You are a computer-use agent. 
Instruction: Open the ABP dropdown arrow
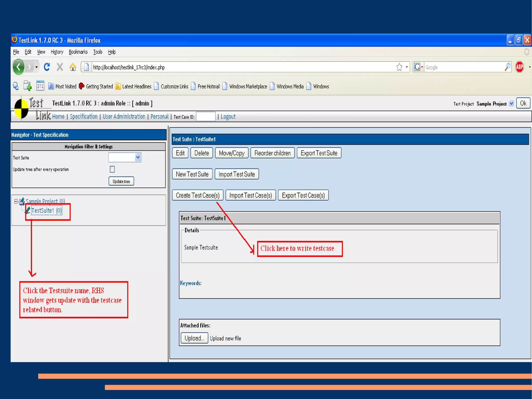pyautogui.click(x=529, y=67)
